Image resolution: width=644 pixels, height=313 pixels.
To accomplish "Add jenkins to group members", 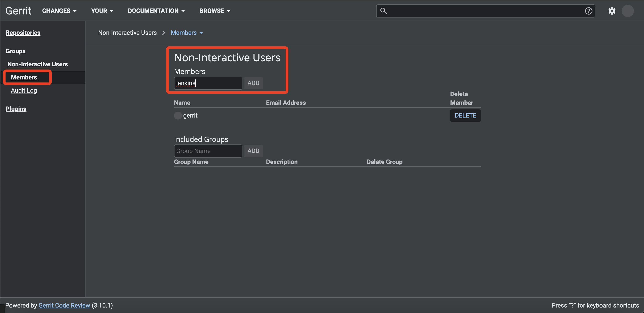I will tap(253, 83).
